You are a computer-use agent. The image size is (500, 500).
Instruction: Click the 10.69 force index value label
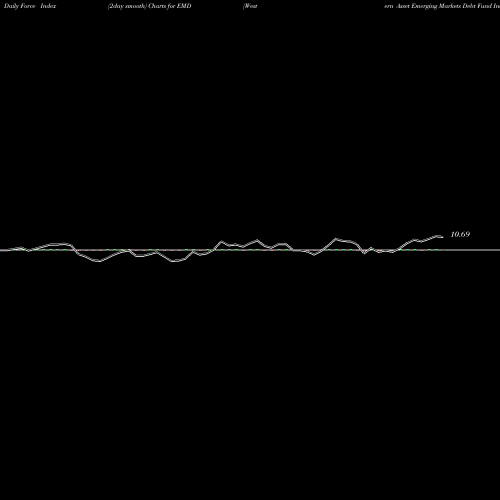click(x=460, y=234)
